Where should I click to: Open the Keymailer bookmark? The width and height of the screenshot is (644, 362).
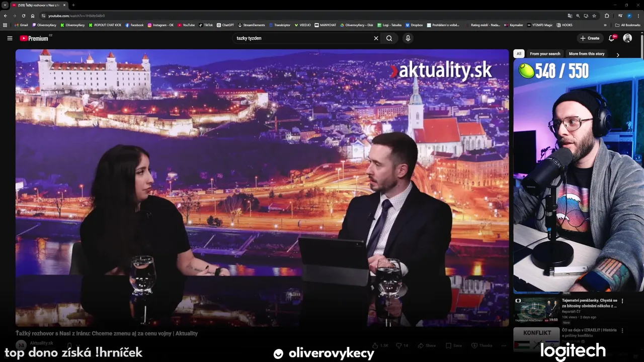click(x=514, y=25)
